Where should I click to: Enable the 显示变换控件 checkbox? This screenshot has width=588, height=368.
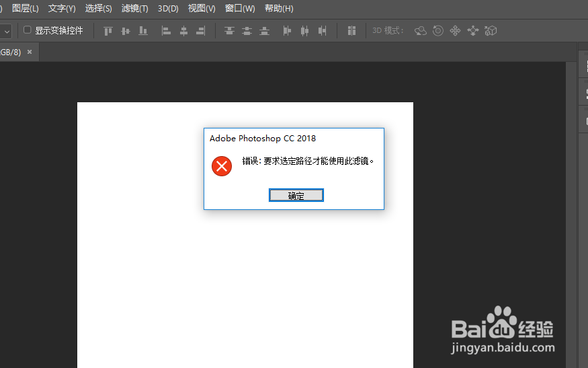(x=27, y=30)
